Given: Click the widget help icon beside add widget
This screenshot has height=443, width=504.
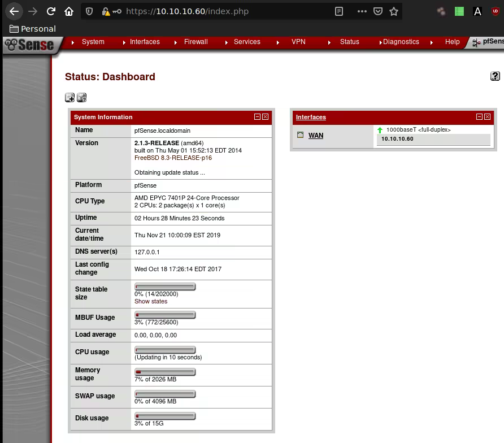Looking at the screenshot, I should click(x=82, y=98).
